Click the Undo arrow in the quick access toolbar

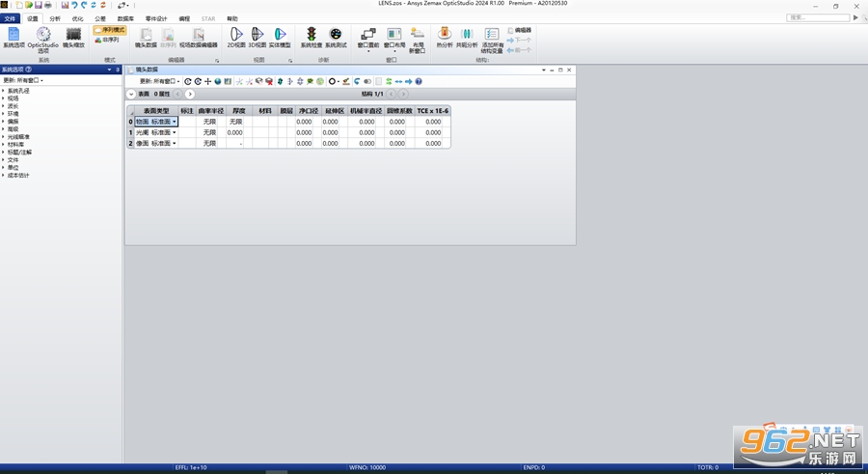click(x=74, y=5)
